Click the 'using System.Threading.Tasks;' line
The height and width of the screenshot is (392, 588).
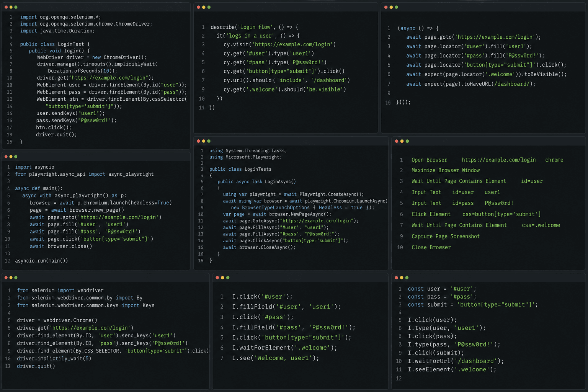click(x=248, y=151)
